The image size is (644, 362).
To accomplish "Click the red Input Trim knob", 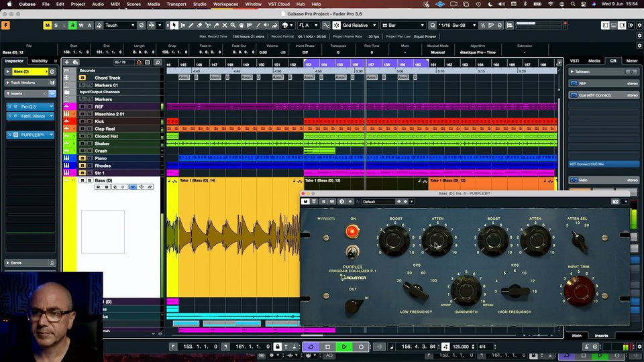I will click(579, 290).
